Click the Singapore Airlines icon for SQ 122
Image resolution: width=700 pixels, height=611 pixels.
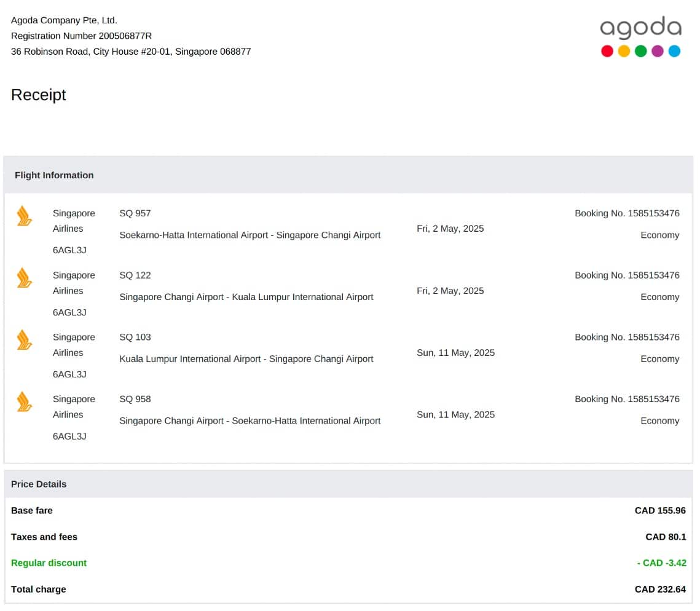point(24,278)
